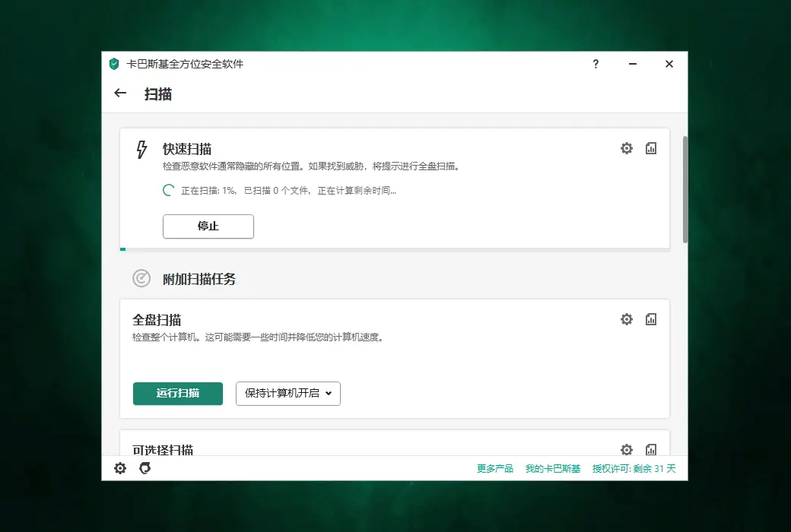Click the Kaspersky shield logo in title bar

(x=114, y=64)
